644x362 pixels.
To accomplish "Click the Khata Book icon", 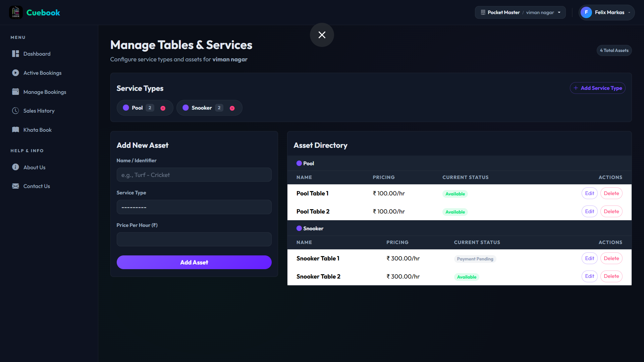I will pos(15,130).
